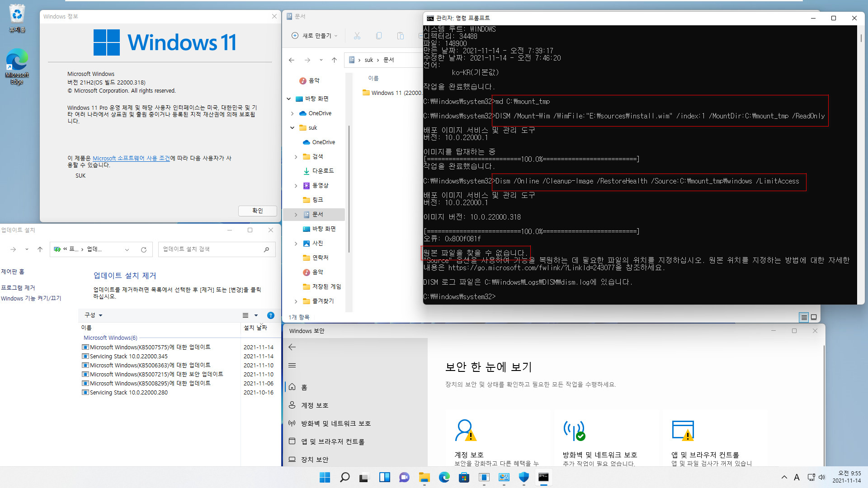Screen dimensions: 868x488
Task: Select 링크 folder in navigation tree
Action: tap(313, 200)
